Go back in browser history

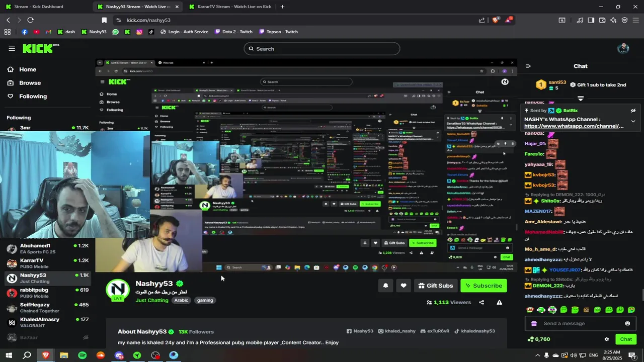(8, 20)
